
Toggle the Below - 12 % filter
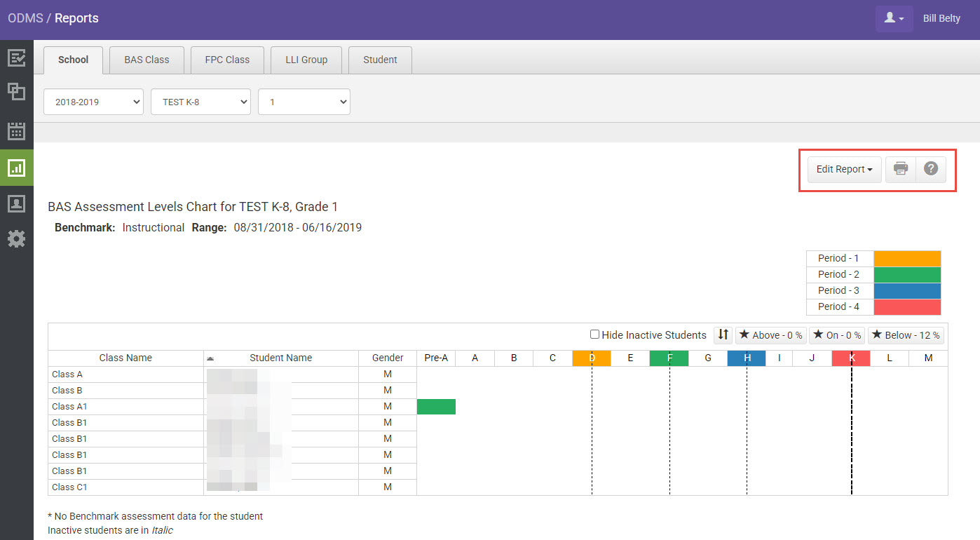[906, 335]
